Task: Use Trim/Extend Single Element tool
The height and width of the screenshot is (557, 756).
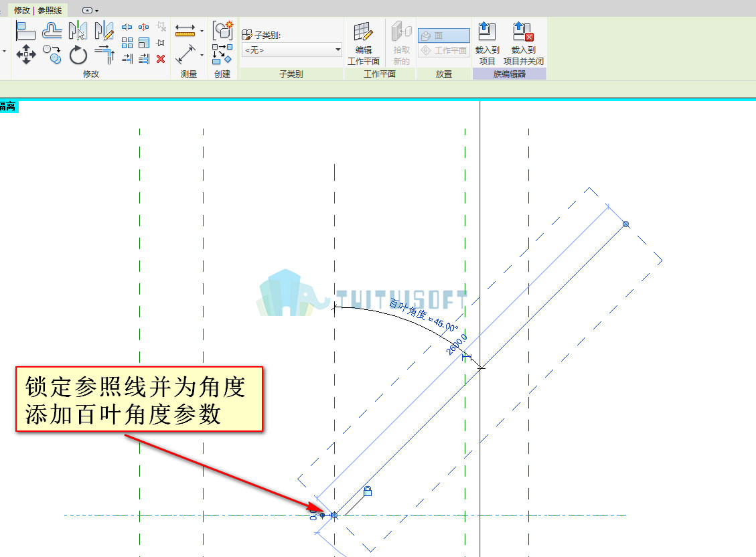Action: click(x=127, y=59)
